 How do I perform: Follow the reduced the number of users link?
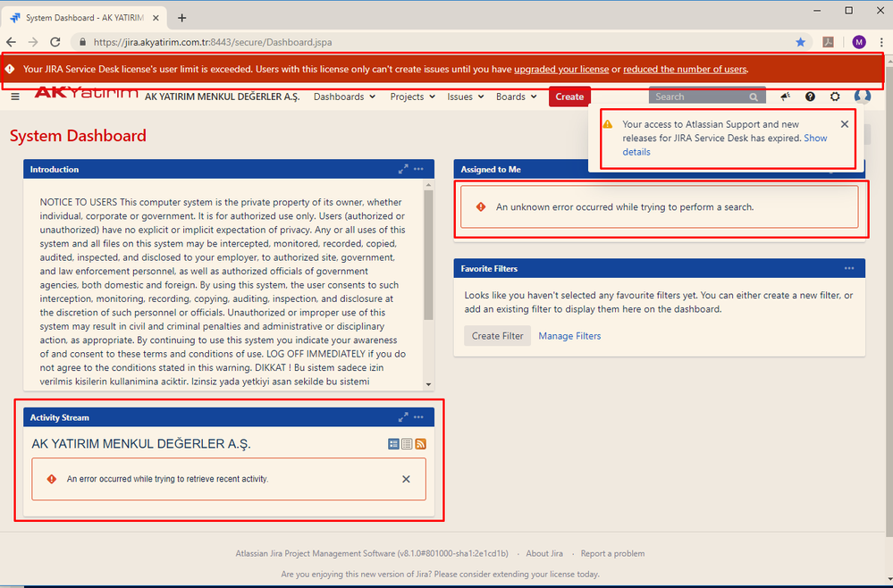point(685,70)
